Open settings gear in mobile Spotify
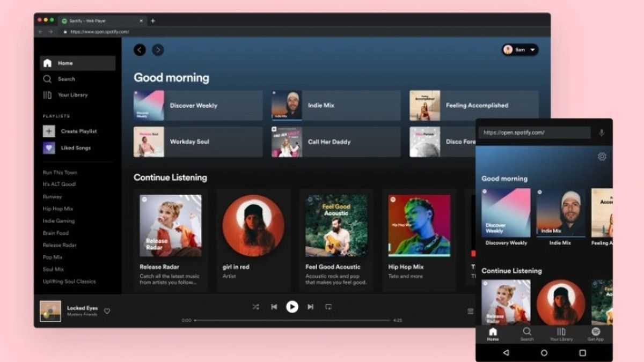This screenshot has height=362, width=644. (x=602, y=157)
